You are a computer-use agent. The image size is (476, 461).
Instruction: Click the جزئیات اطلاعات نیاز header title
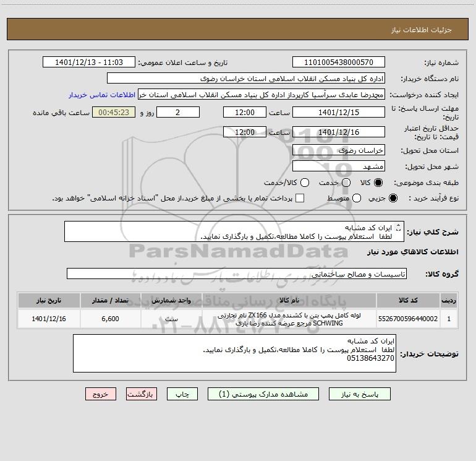[421, 30]
